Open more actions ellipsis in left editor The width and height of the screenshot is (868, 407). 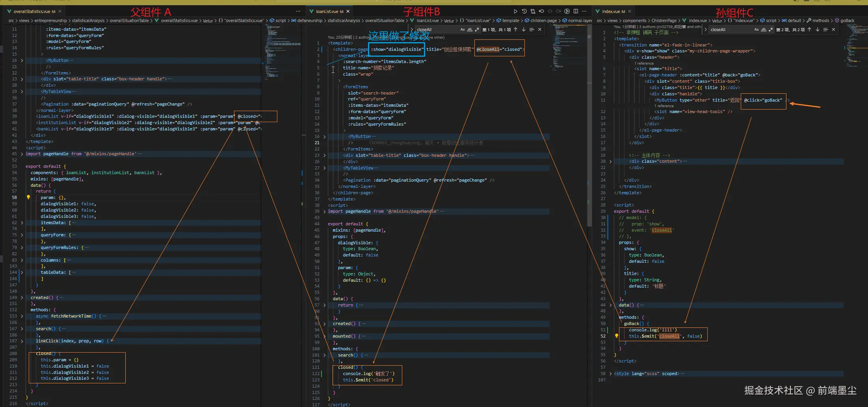298,11
